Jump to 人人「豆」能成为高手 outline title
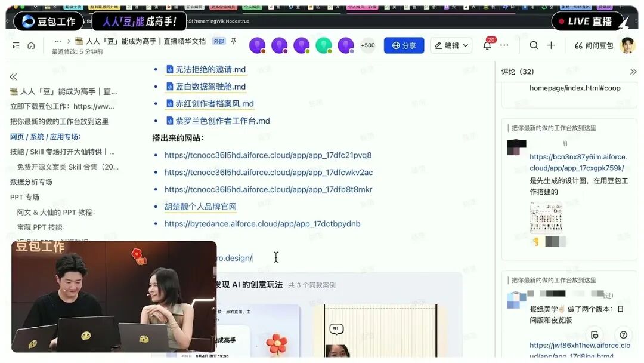Image resolution: width=644 pixels, height=363 pixels. tap(64, 92)
